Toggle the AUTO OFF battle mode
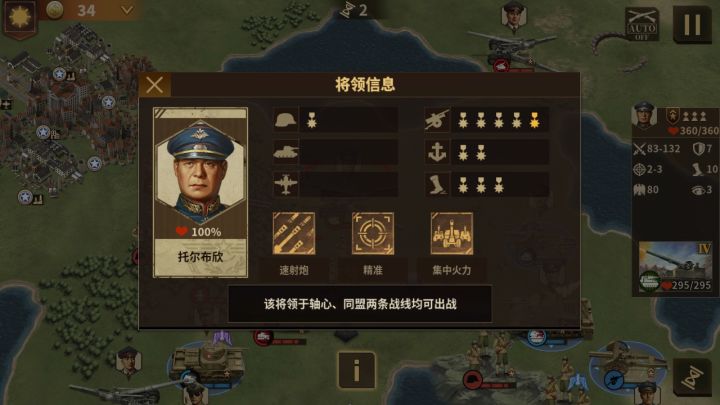Viewport: 720px width, 405px height. pyautogui.click(x=641, y=25)
